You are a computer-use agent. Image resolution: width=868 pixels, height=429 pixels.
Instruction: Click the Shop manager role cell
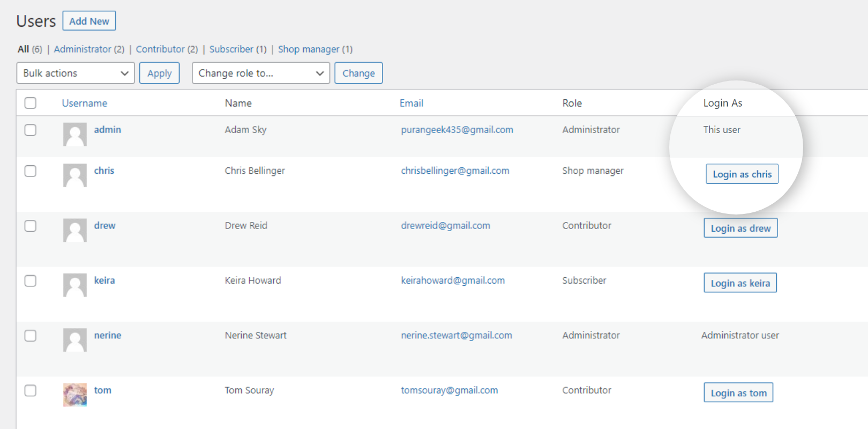(593, 171)
